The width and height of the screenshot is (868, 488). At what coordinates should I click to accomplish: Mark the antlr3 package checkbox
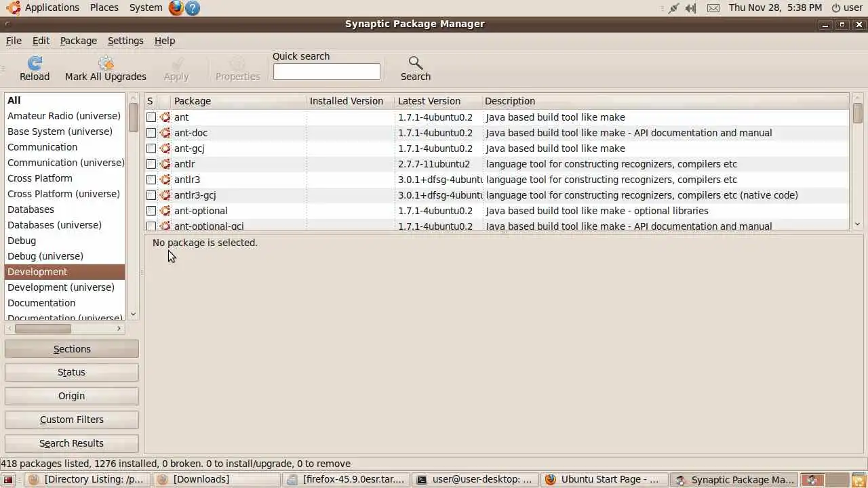[151, 180]
